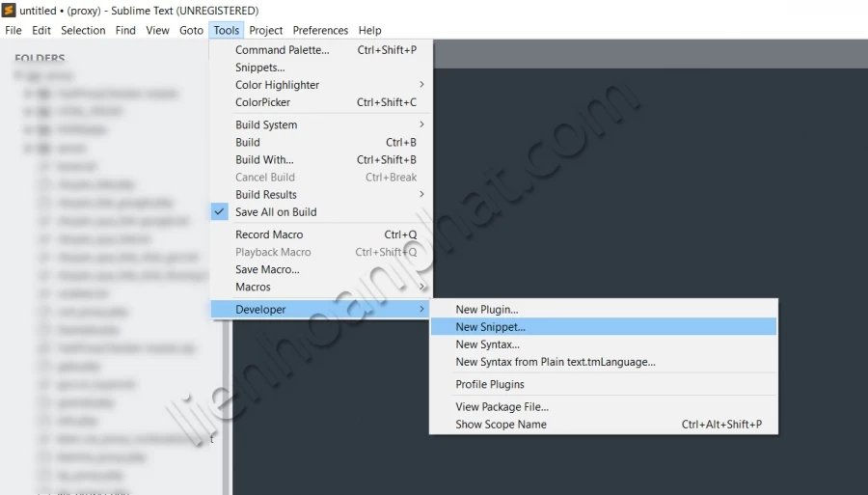Open the File menu
This screenshot has height=495, width=868.
click(14, 31)
